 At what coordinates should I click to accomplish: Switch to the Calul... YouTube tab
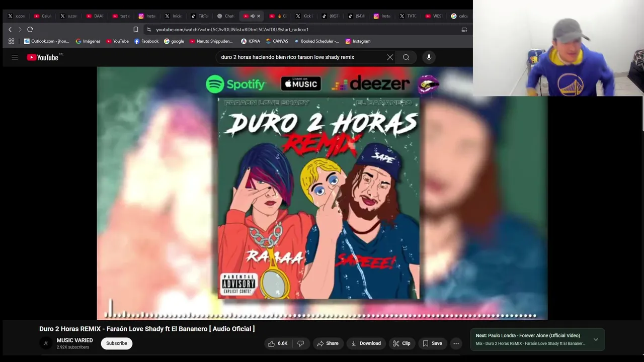pos(43,16)
